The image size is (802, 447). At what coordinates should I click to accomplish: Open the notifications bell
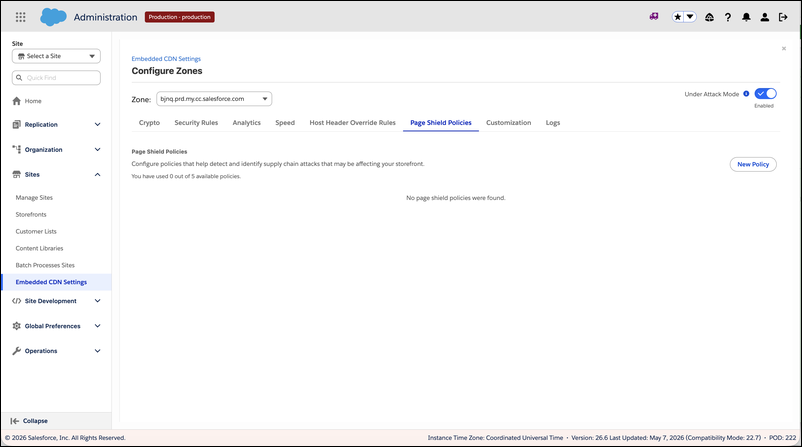(746, 17)
